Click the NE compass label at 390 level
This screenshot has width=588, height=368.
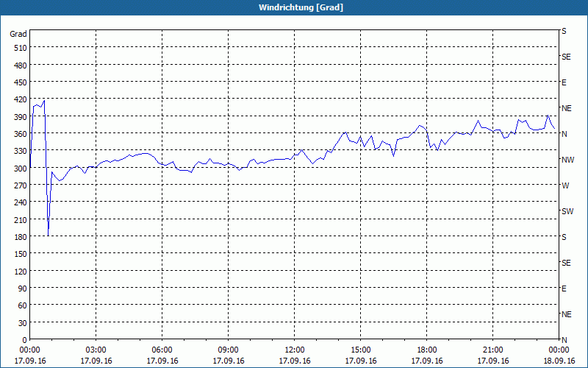(567, 108)
